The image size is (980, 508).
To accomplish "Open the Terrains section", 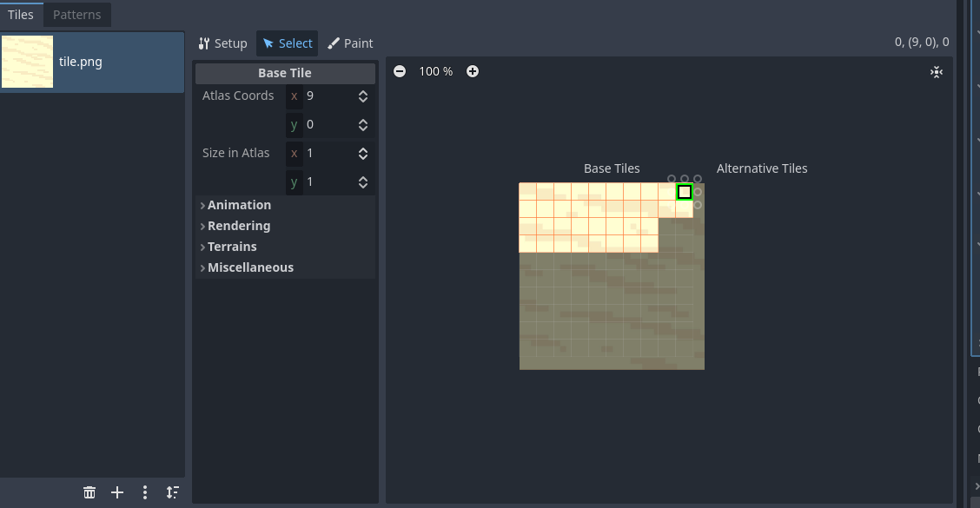I will [x=231, y=246].
